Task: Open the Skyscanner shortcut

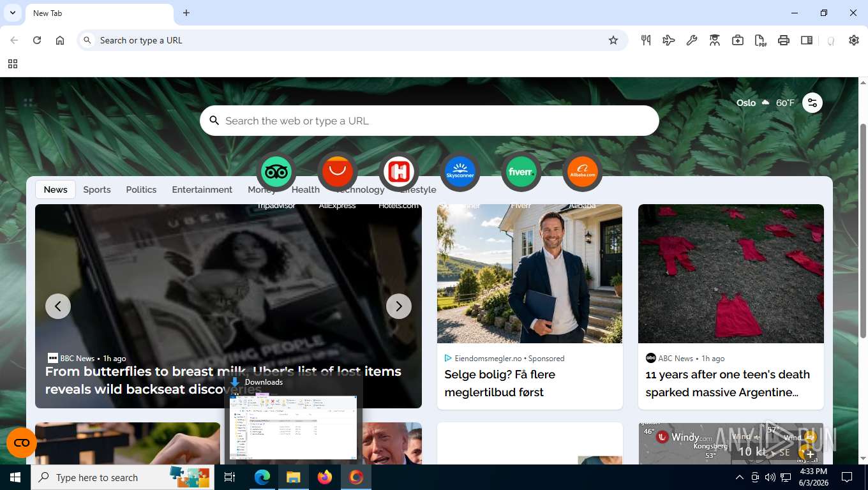Action: point(460,172)
